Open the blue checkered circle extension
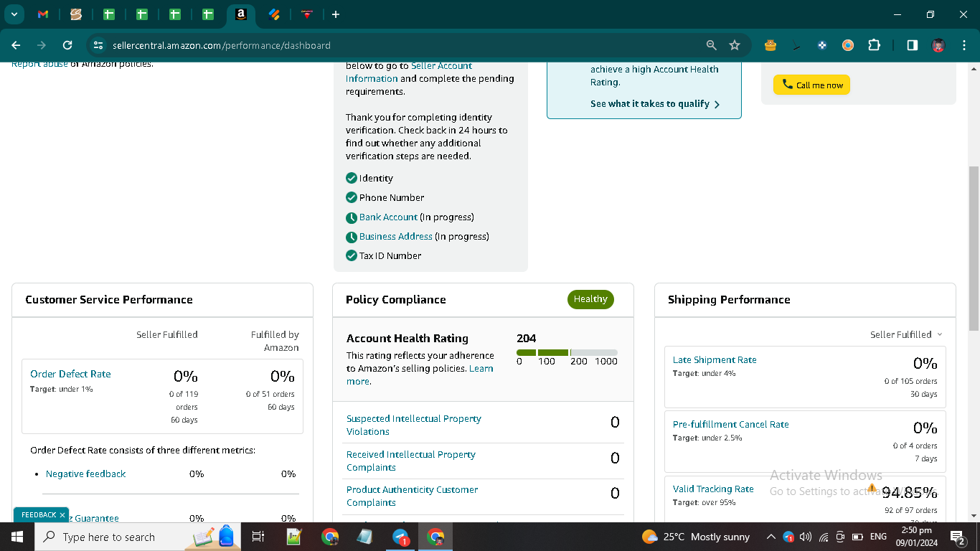The width and height of the screenshot is (980, 551). click(822, 45)
